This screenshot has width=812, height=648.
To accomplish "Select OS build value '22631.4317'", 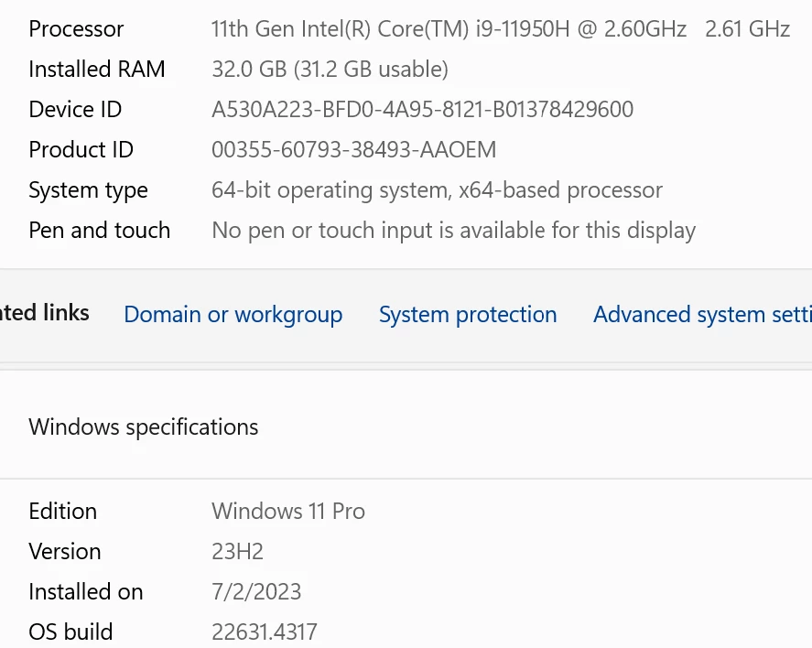I will point(265,632).
